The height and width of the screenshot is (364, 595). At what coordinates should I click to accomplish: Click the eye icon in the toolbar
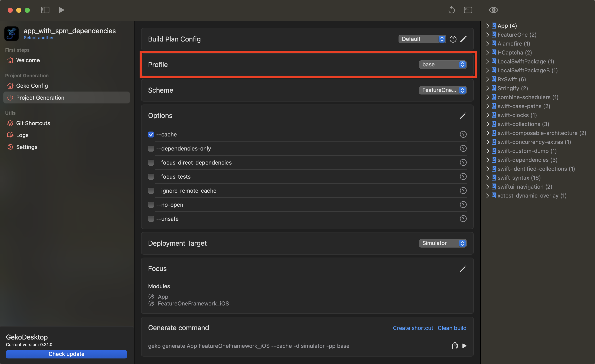(493, 10)
